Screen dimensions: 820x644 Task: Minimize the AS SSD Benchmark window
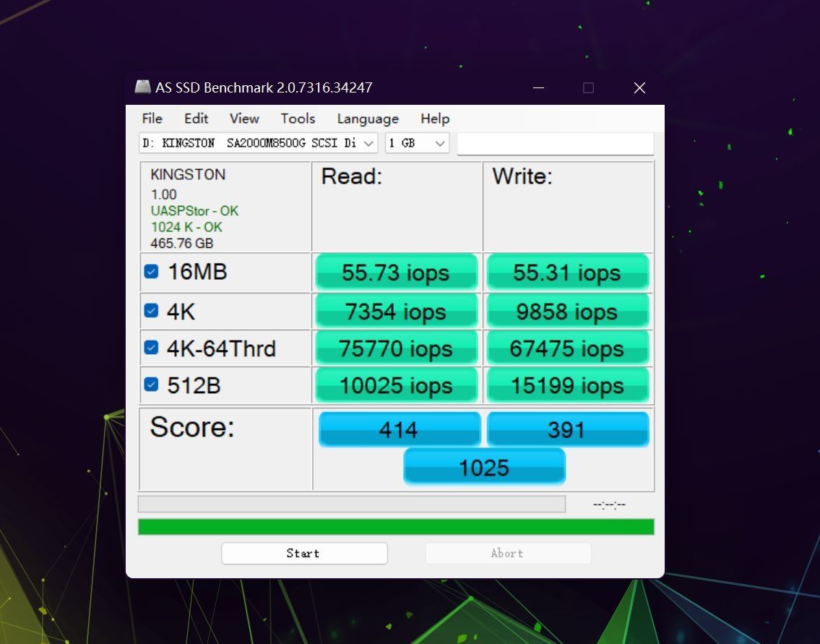539,87
